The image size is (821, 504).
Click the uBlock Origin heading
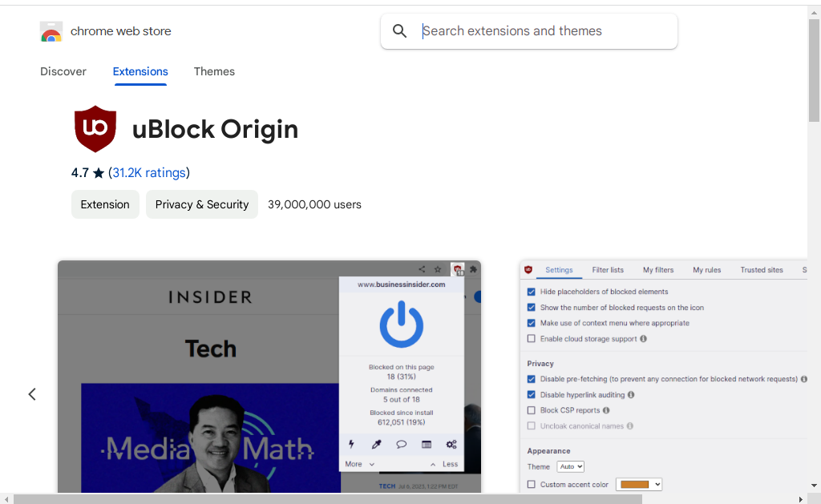(x=215, y=129)
